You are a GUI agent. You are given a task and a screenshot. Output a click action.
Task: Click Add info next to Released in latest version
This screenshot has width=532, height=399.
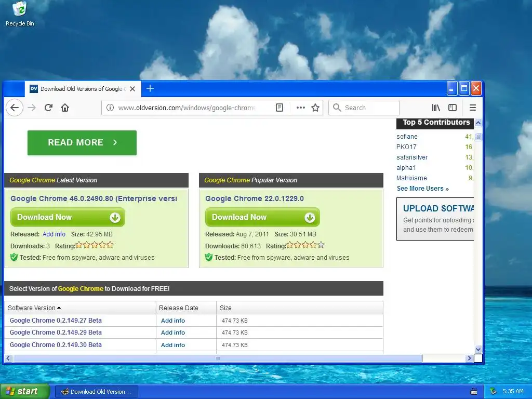(x=54, y=234)
